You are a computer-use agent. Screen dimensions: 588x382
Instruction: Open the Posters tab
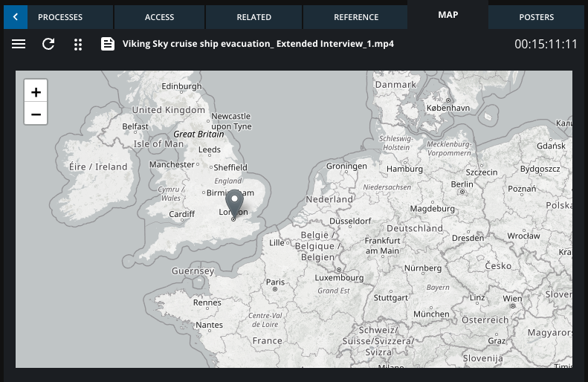(536, 17)
